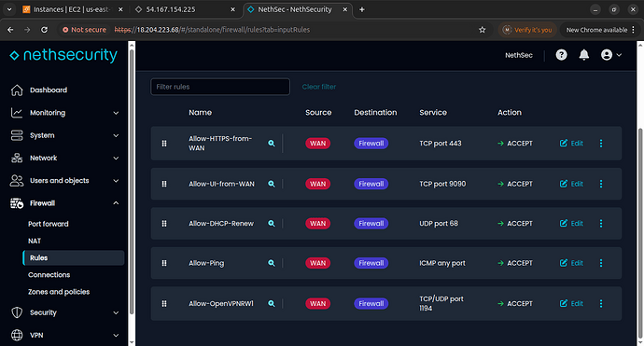Edit the Allow-HTTPS-from-WAN rule
The height and width of the screenshot is (346, 644).
coord(571,144)
